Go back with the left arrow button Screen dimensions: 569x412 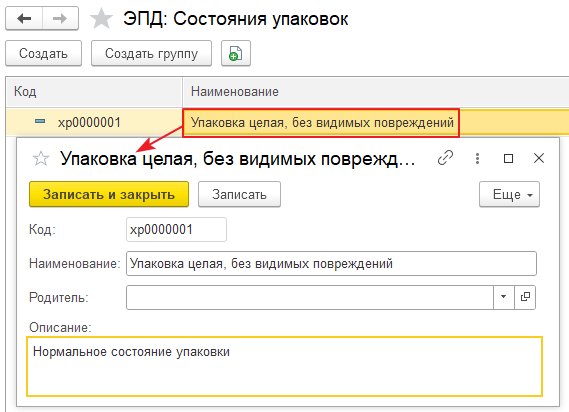(x=24, y=18)
